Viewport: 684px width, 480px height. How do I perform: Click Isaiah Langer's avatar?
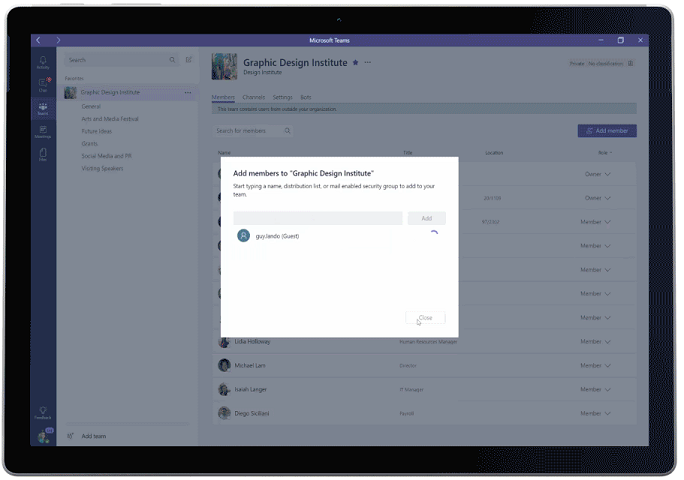tap(224, 389)
